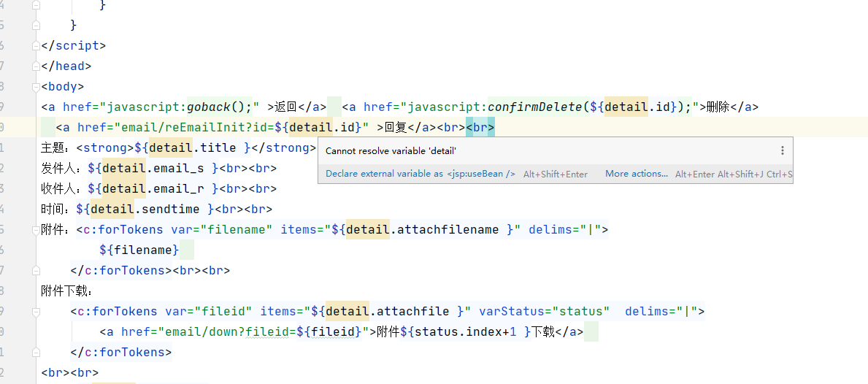Click 'attachfile' in the fileid forTokens
The width and height of the screenshot is (868, 384).
pyautogui.click(x=412, y=312)
